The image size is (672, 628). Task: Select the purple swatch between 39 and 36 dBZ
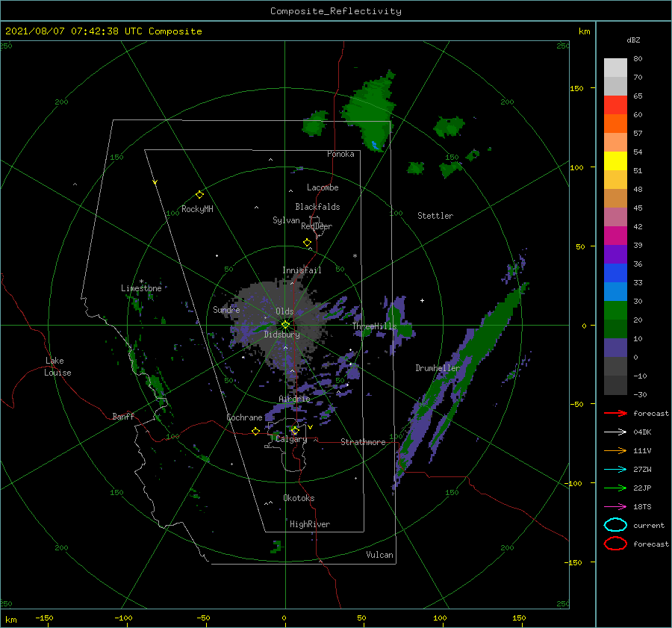615,255
